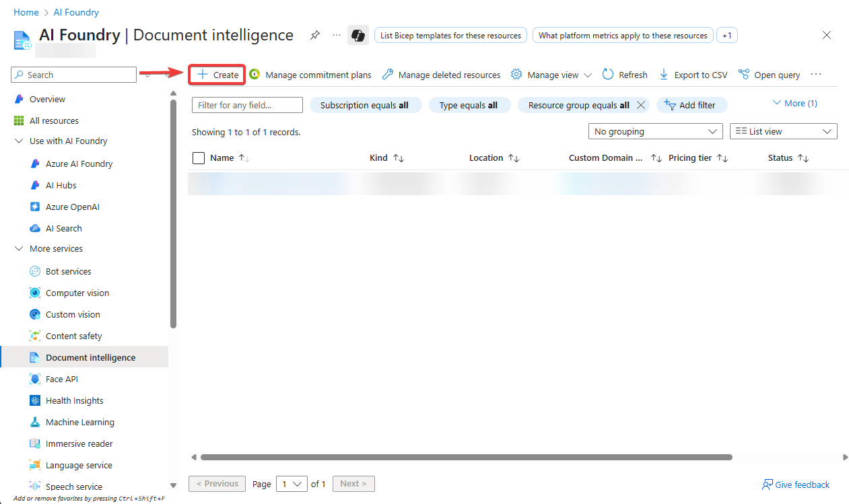
Task: Expand More (1) filters
Action: tap(795, 104)
